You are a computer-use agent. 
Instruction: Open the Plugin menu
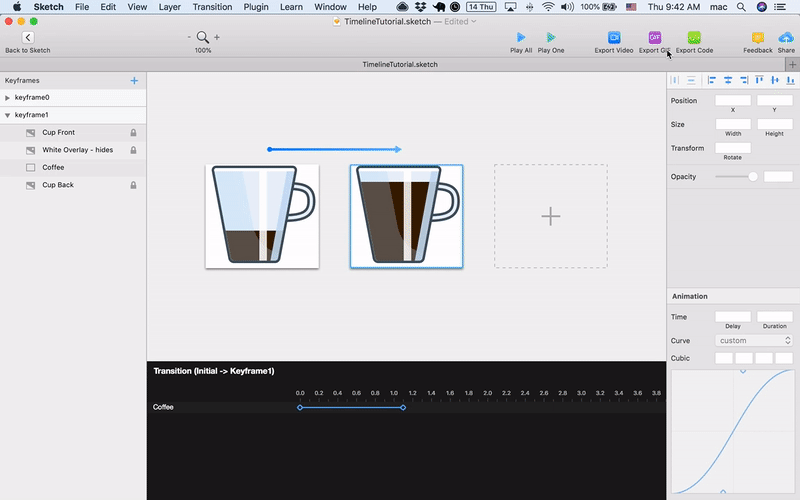[255, 7]
